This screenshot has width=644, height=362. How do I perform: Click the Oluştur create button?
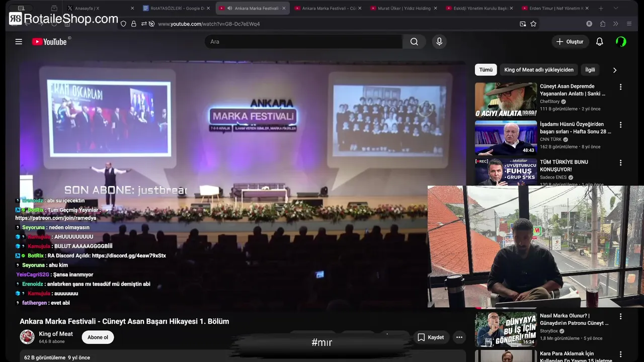click(570, 42)
